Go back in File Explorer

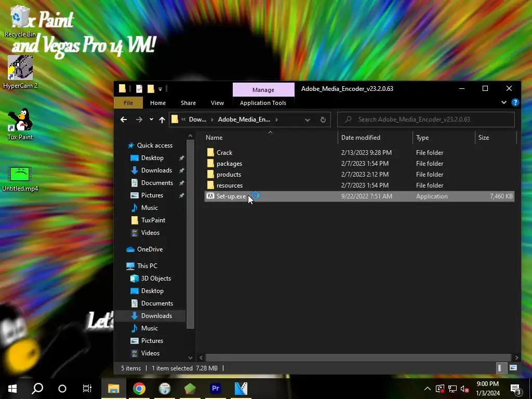[124, 119]
